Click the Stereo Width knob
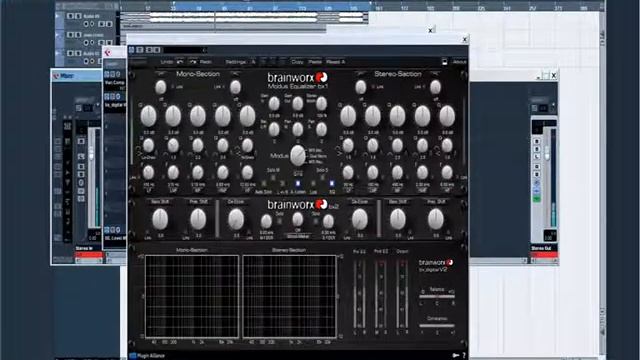The width and height of the screenshot is (640, 360). click(322, 104)
